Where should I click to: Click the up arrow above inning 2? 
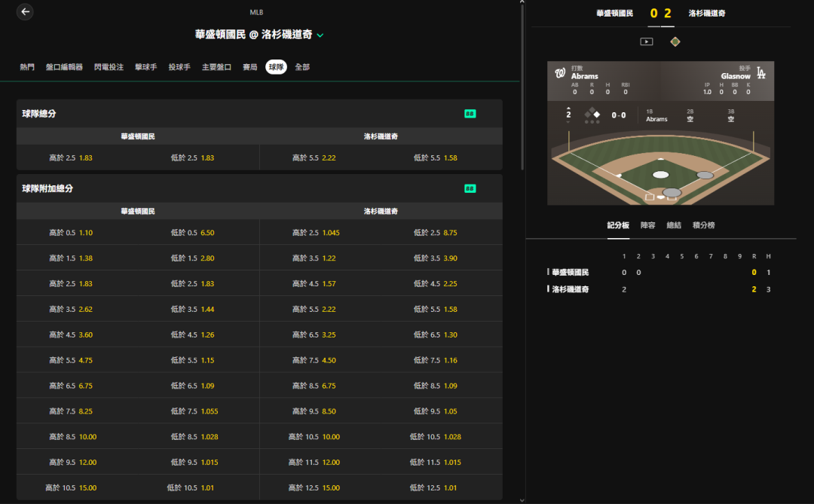pyautogui.click(x=568, y=108)
